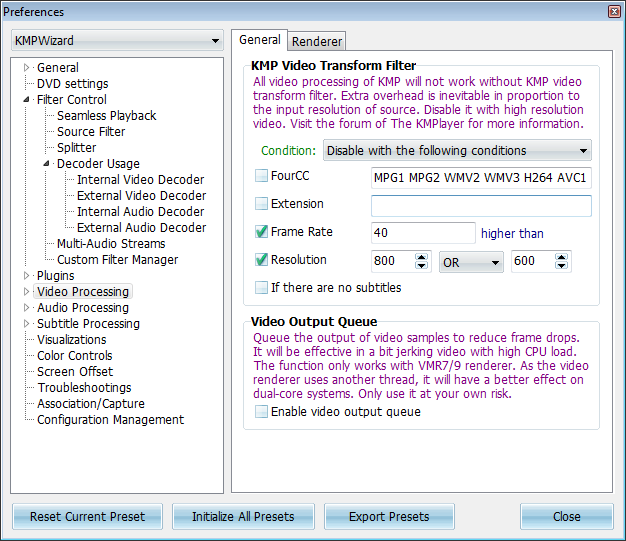Select Filter Control tree label
626x541 pixels.
tap(71, 99)
